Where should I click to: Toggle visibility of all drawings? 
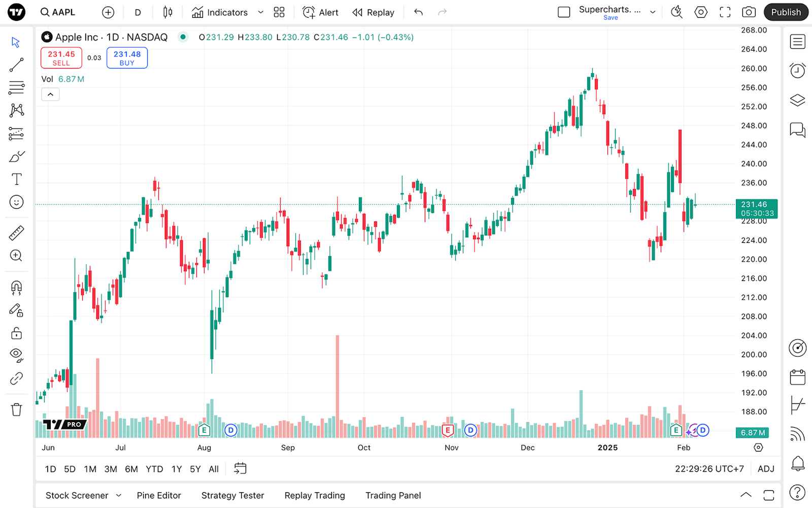click(16, 354)
